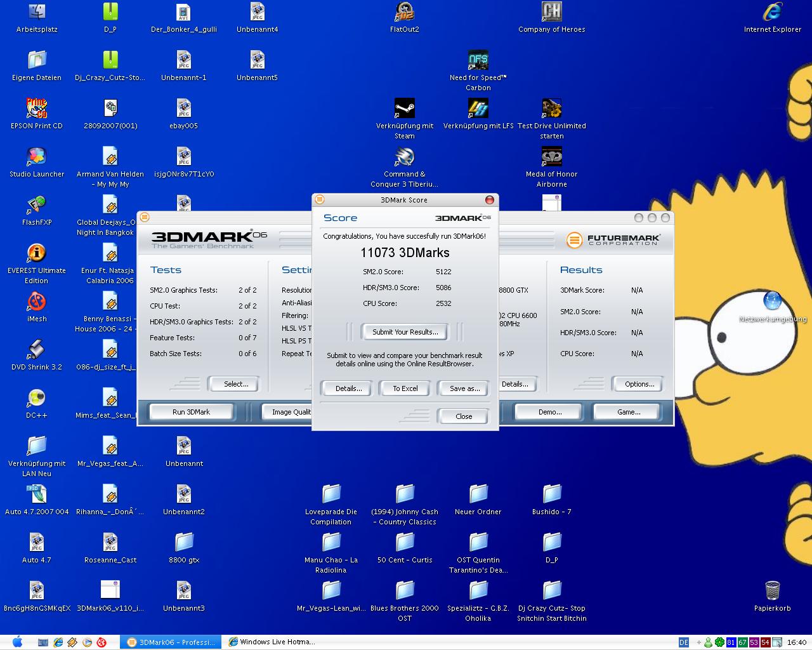Click Run 3DMark button
Image resolution: width=812 pixels, height=650 pixels.
[191, 412]
